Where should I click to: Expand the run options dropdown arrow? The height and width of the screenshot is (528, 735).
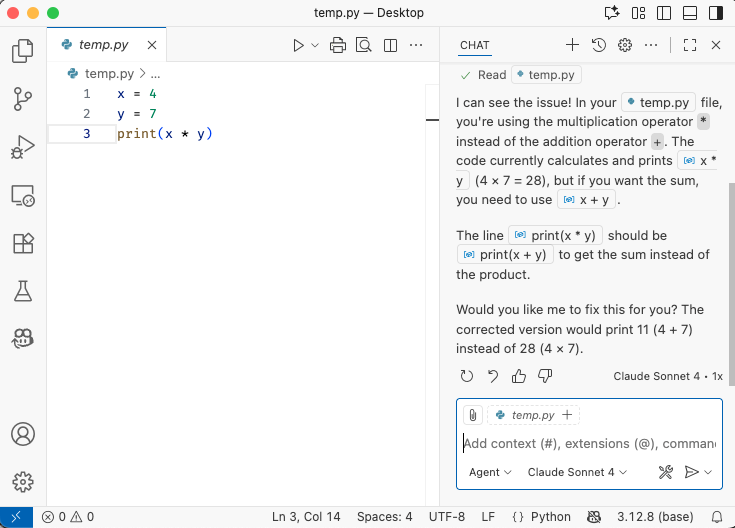315,45
